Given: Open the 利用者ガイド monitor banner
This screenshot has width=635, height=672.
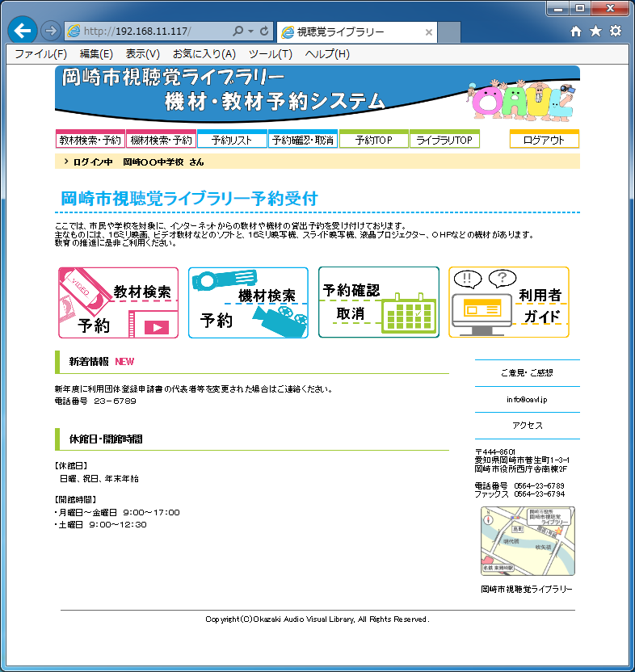Looking at the screenshot, I should (x=508, y=302).
